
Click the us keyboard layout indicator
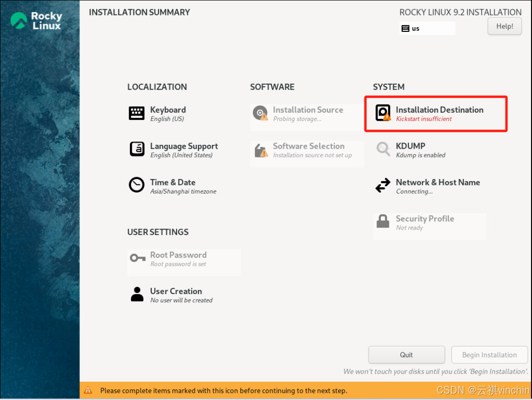(x=427, y=28)
